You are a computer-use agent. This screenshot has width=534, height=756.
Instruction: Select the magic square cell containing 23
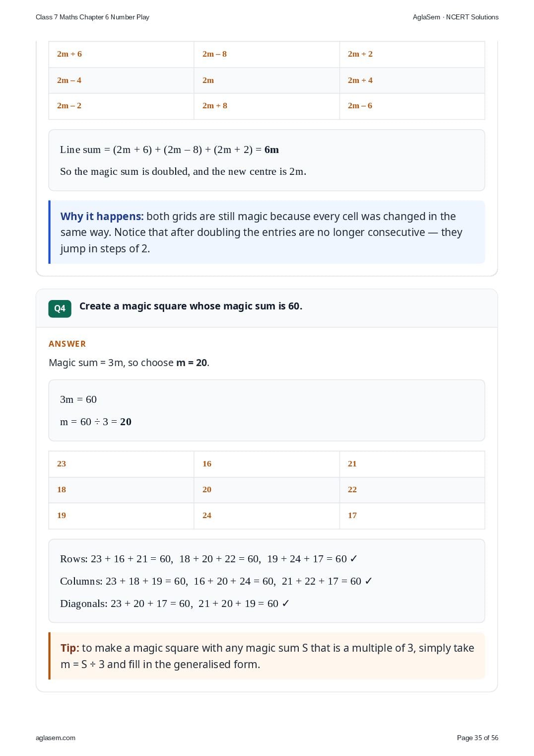(x=121, y=464)
